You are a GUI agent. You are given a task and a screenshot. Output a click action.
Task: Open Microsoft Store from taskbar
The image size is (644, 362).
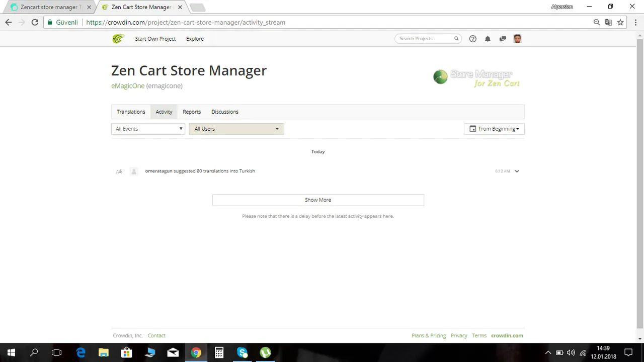pos(127,352)
